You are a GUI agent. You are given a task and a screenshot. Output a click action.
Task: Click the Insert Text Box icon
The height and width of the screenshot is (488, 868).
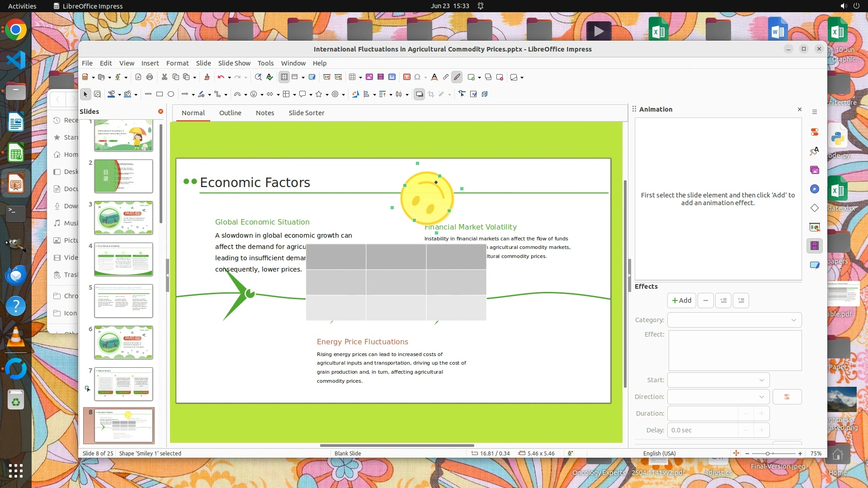pyautogui.click(x=406, y=77)
